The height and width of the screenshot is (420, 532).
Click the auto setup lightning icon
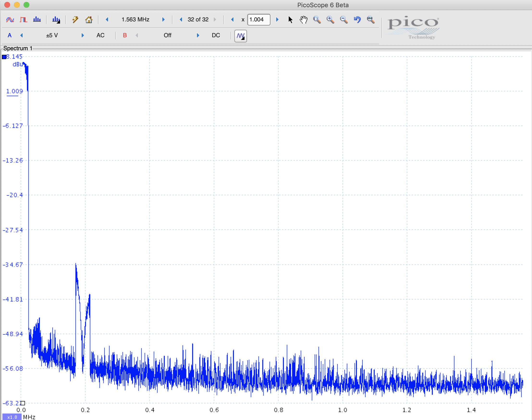pyautogui.click(x=75, y=19)
